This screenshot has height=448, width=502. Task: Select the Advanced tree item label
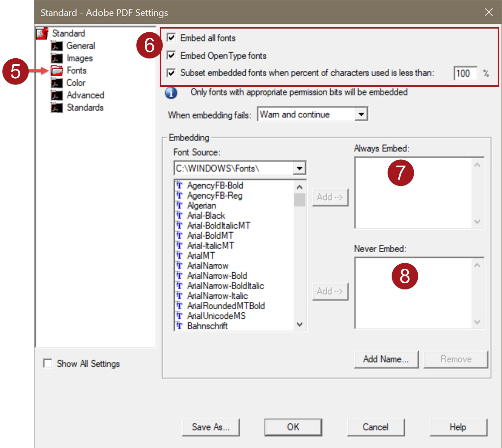(x=85, y=95)
